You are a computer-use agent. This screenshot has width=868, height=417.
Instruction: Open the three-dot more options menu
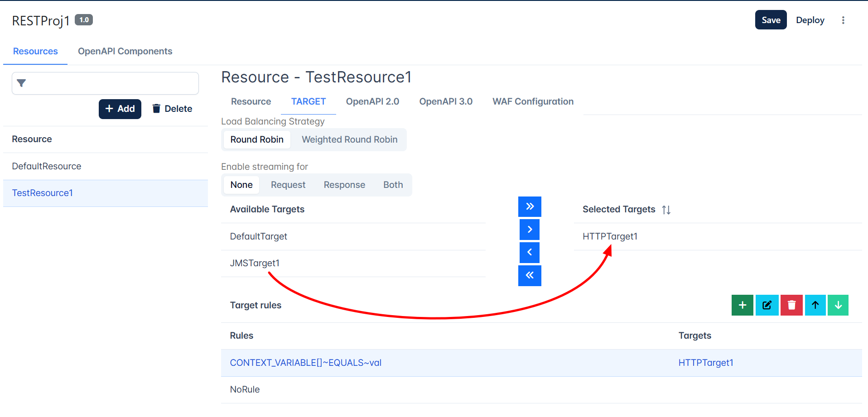pos(843,20)
